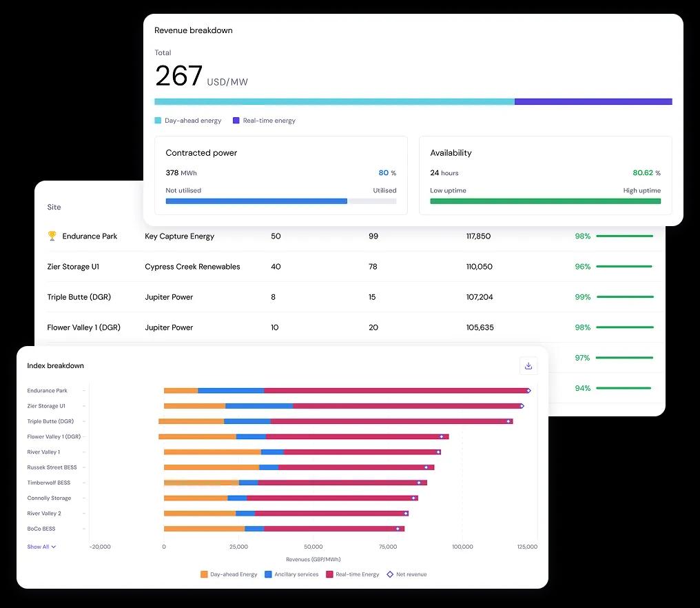Click the Key Capture Energy owner link
This screenshot has height=608, width=700.
179,236
